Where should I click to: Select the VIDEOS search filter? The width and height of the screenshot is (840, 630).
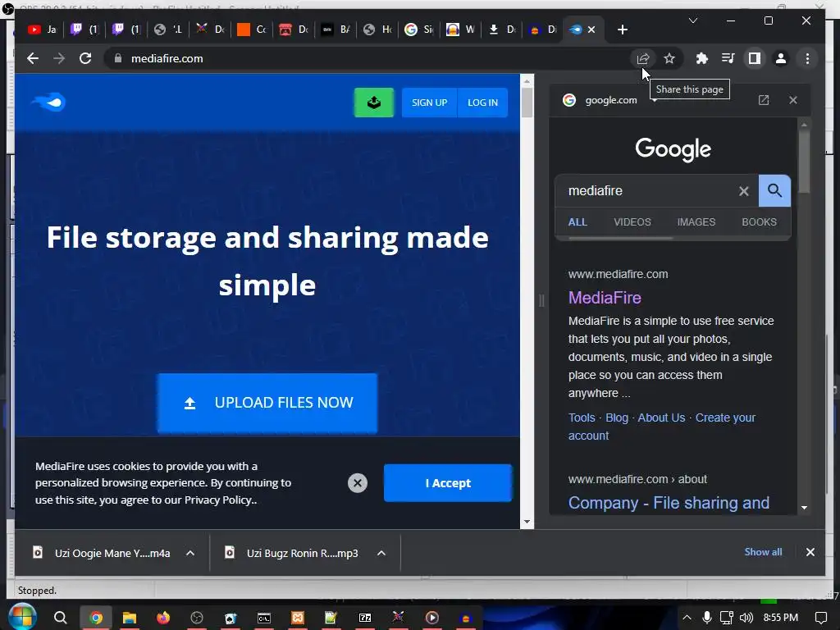(632, 221)
